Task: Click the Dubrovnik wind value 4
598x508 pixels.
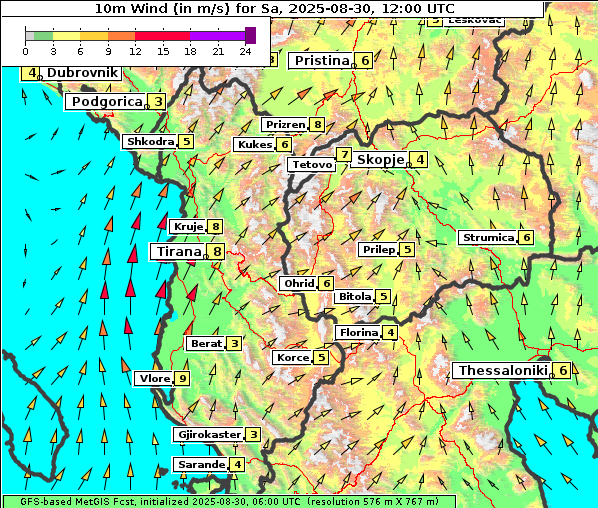Action: (32, 73)
